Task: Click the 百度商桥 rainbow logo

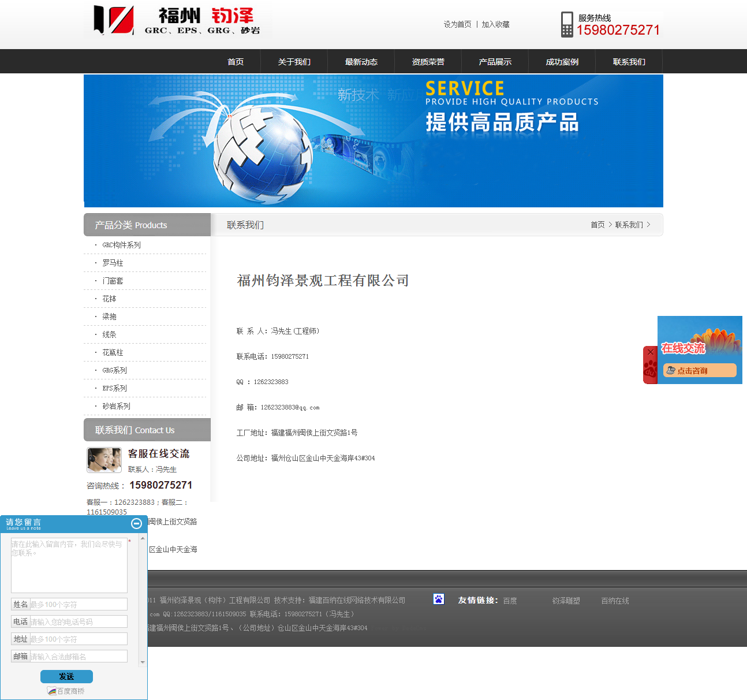Action: point(52,691)
